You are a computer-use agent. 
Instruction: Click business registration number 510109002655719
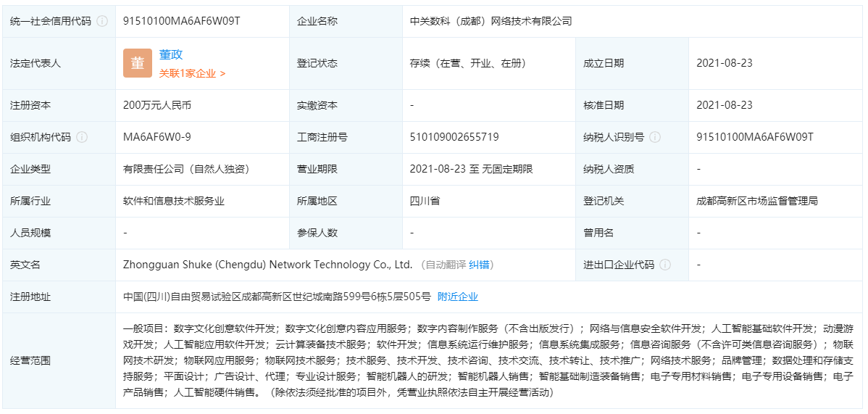(454, 137)
